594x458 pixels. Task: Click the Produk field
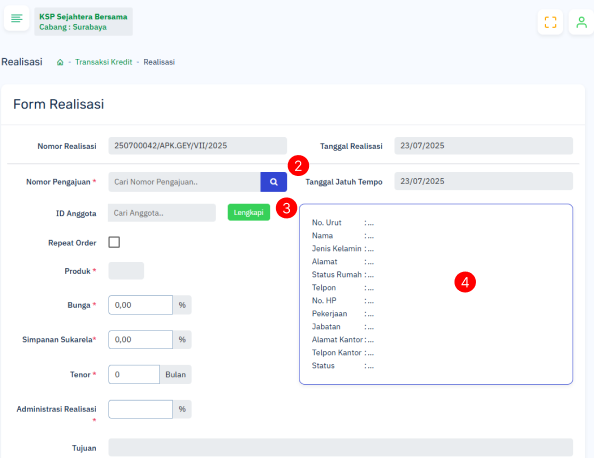click(126, 271)
